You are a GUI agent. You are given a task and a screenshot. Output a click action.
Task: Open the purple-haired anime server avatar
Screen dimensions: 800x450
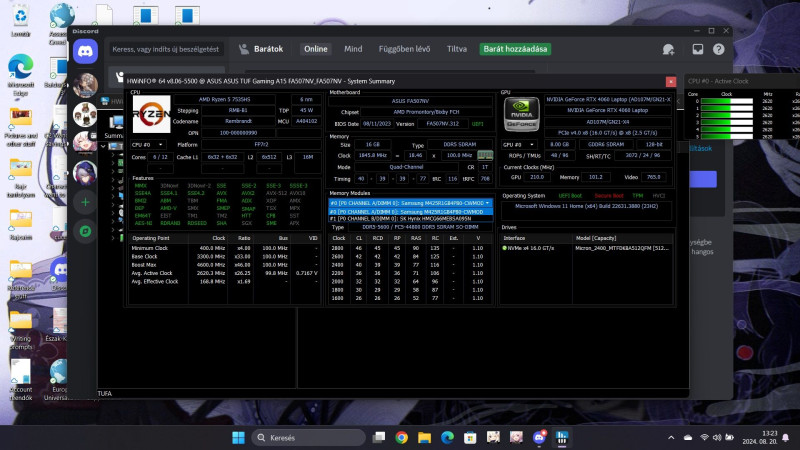(x=85, y=172)
